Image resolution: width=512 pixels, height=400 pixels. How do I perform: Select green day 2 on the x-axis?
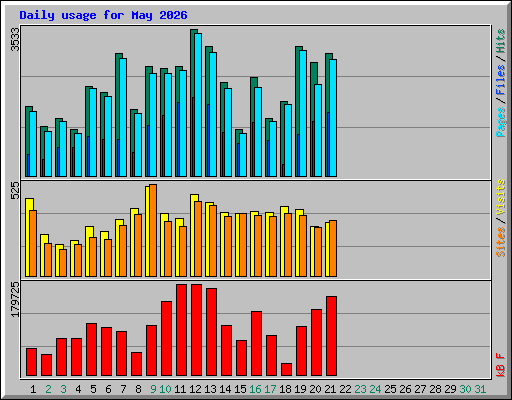pyautogui.click(x=48, y=389)
